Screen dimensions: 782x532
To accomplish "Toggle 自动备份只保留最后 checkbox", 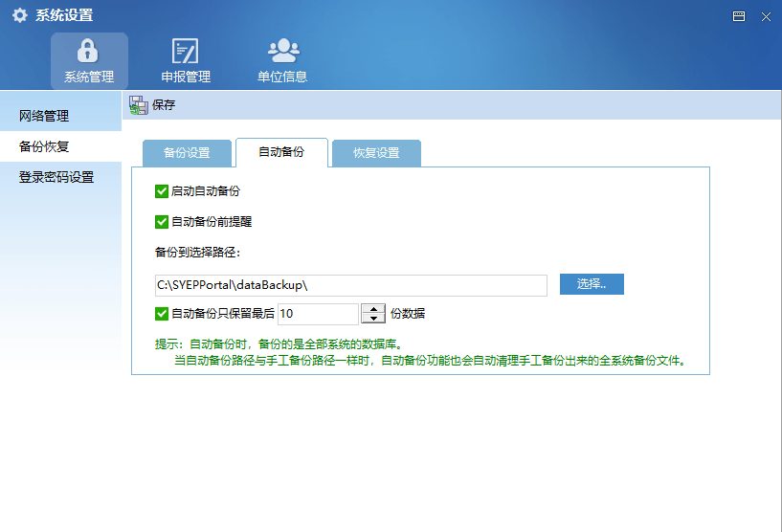I will [x=161, y=313].
